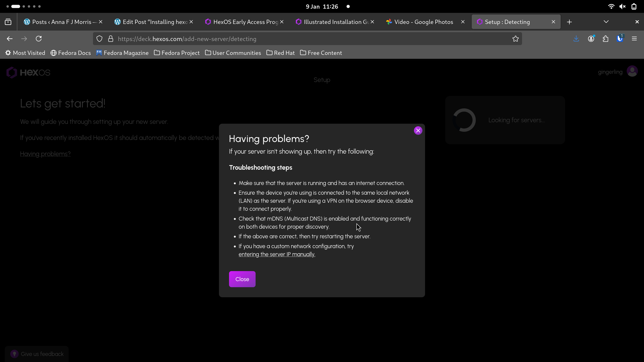The image size is (644, 362).
Task: Reload the current page
Action: 38,39
